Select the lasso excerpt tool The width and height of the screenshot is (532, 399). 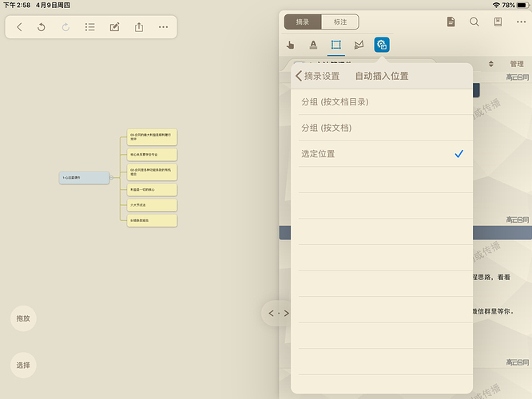tap(359, 45)
